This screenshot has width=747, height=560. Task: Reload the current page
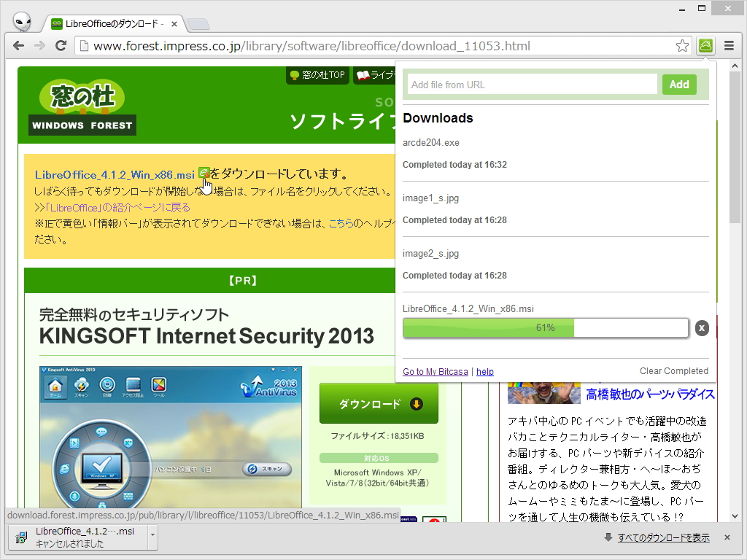[x=61, y=45]
